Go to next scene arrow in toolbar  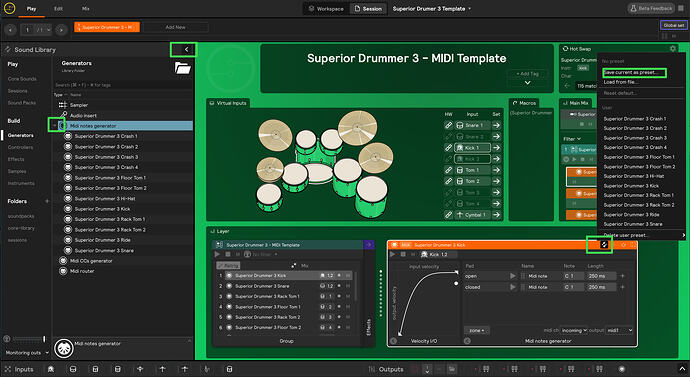pyautogui.click(x=61, y=30)
